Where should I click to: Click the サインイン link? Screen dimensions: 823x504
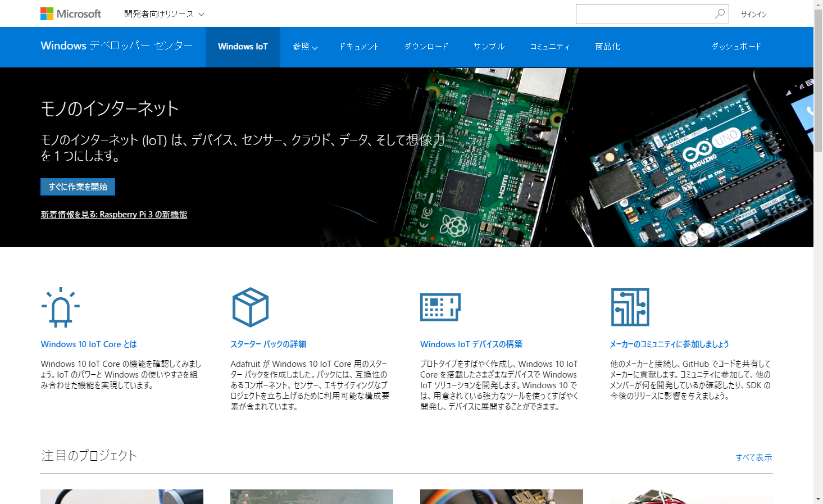tap(753, 15)
